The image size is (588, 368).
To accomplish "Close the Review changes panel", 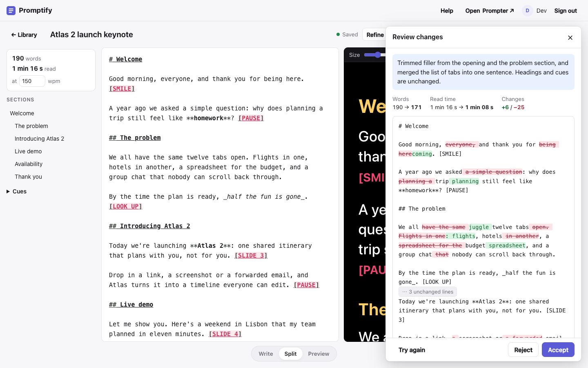I will coord(570,38).
